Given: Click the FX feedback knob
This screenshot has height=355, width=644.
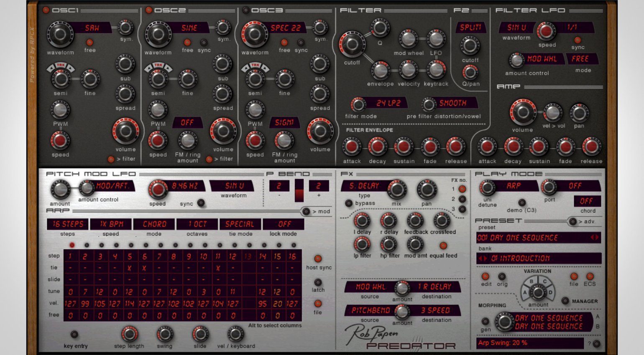Looking at the screenshot, I should pyautogui.click(x=415, y=220).
